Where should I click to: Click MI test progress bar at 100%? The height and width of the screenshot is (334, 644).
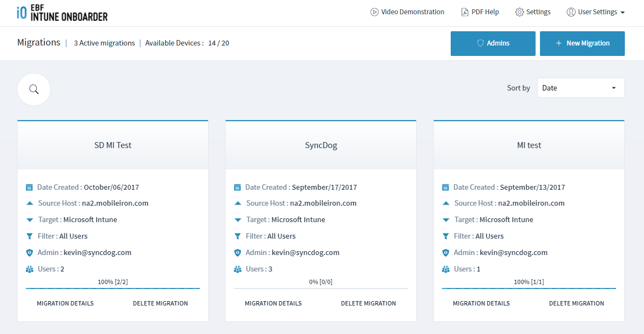529,288
